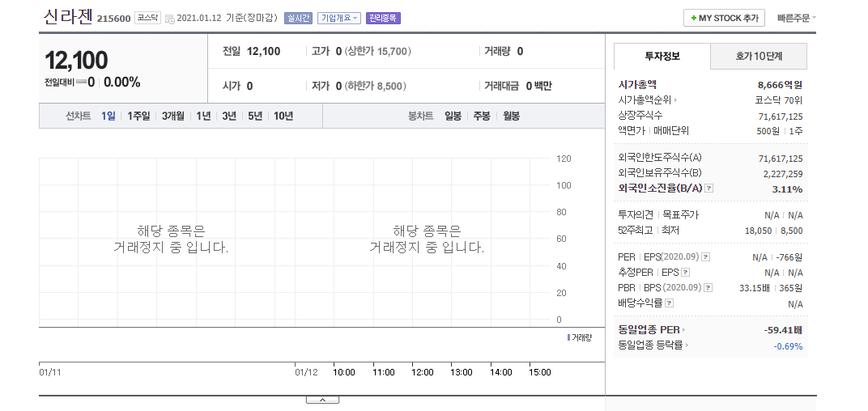Open the 동일업종 PER link

[652, 329]
